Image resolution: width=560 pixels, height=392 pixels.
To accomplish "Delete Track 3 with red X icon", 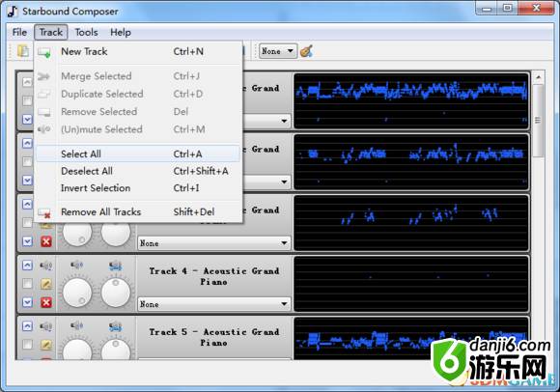I will coord(46,241).
